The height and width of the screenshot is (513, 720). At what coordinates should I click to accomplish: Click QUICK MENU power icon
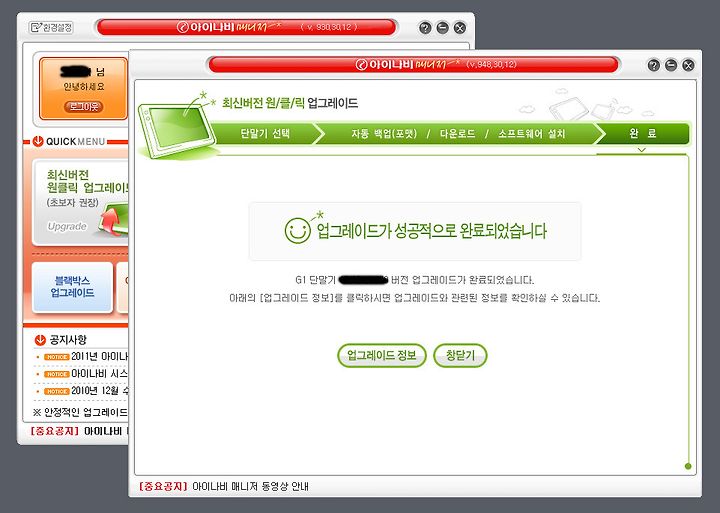tap(38, 141)
